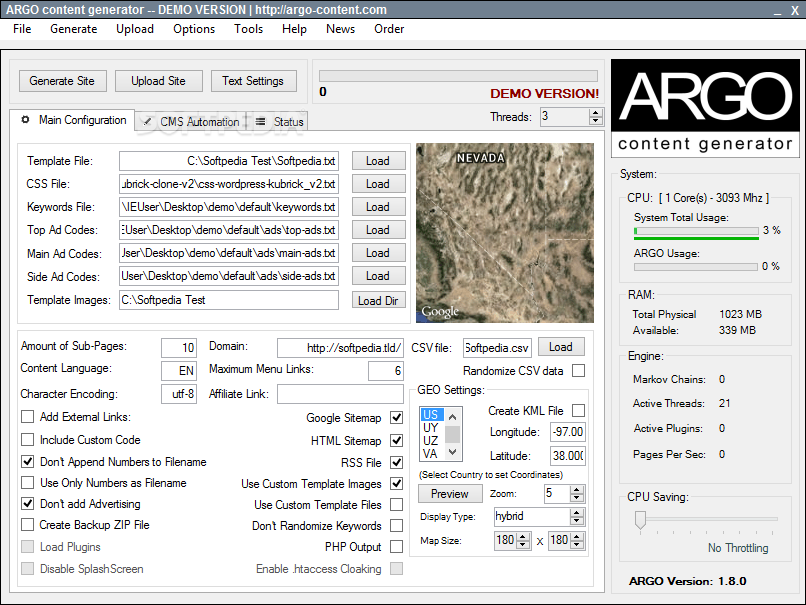The image size is (806, 605).
Task: Open the Options menu
Action: click(194, 29)
